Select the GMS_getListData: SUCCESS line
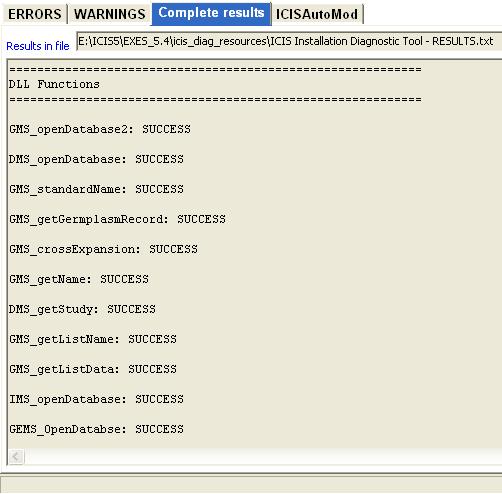Screen dimensions: 502x494 click(93, 369)
